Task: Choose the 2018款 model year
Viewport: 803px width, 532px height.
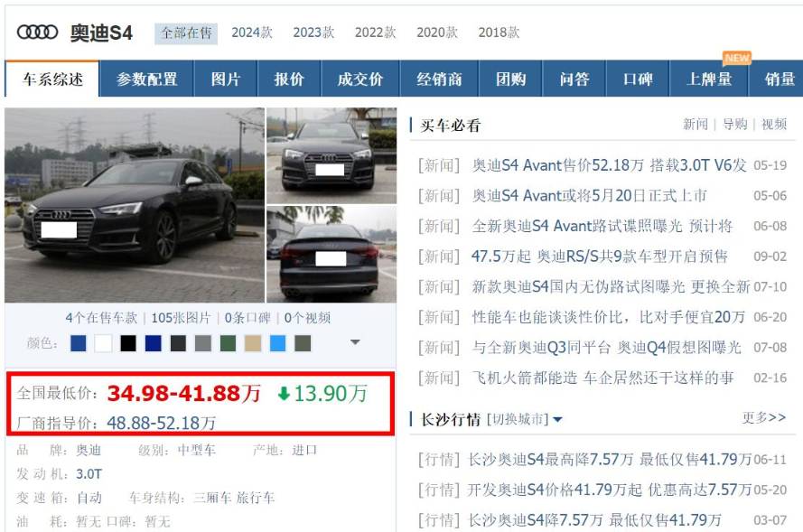Action: click(499, 33)
